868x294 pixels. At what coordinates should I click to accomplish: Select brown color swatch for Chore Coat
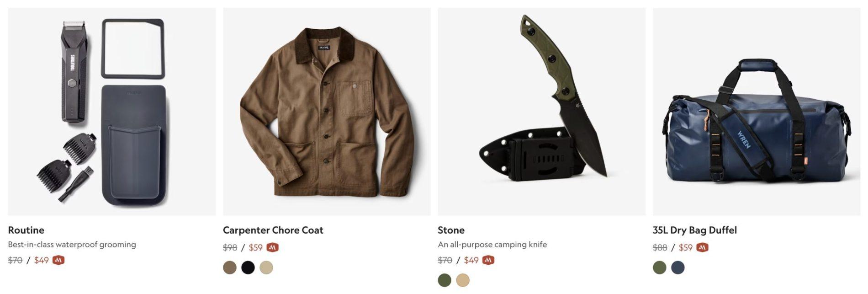(x=230, y=267)
